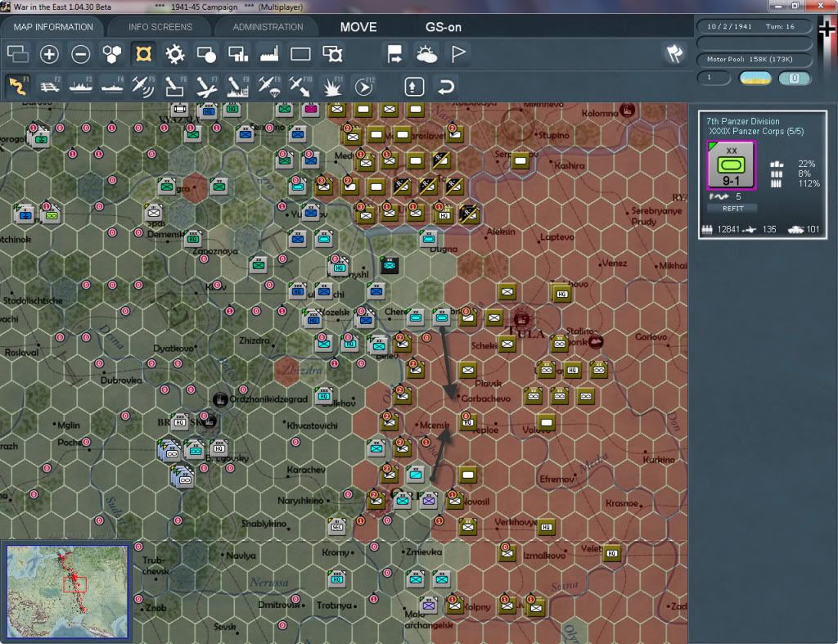Screen dimensions: 838x644
Task: Click the flag with arrow icon
Action: pos(394,54)
